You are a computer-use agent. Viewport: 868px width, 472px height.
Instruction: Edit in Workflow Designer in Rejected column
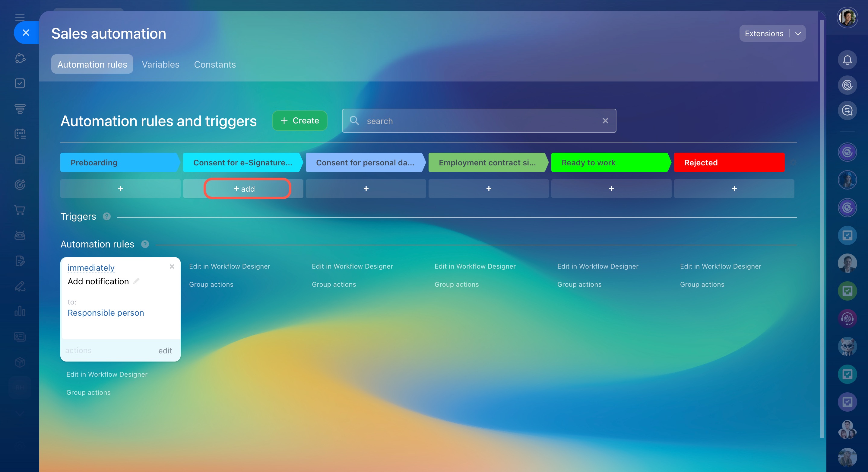[721, 266]
